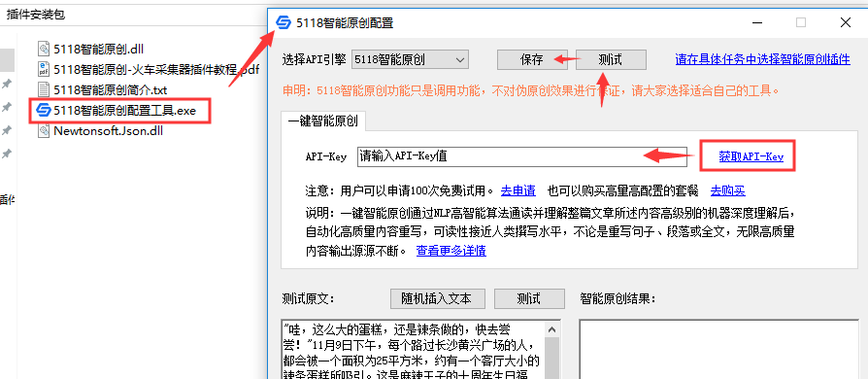Click the text file icon of 5118智能原创简介.txt
This screenshot has height=379, width=868.
[44, 89]
